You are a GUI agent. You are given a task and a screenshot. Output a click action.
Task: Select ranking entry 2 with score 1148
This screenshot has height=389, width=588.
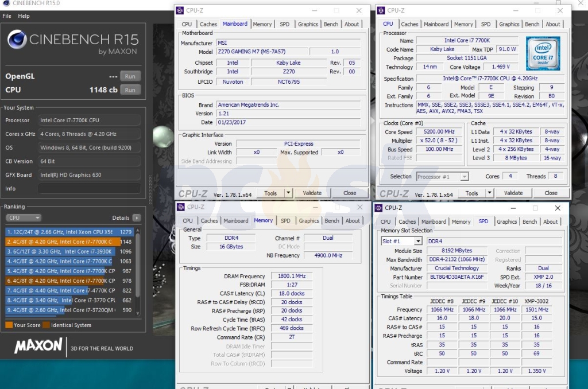coord(70,242)
